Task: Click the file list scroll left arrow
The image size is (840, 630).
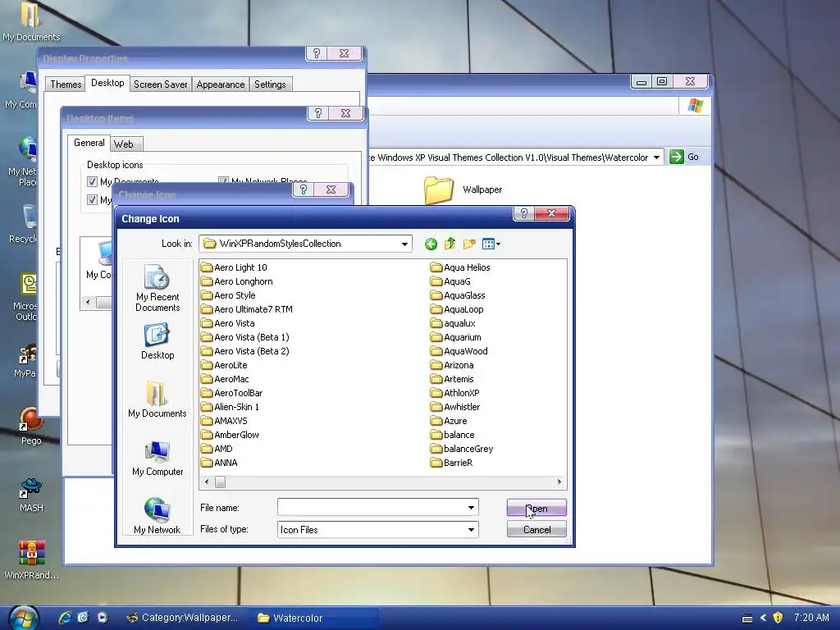Action: point(207,482)
